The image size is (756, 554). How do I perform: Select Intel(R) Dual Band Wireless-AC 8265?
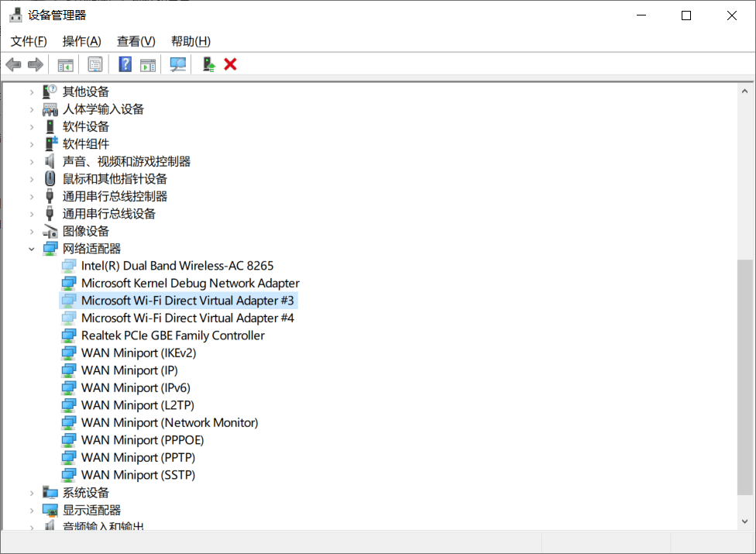177,266
